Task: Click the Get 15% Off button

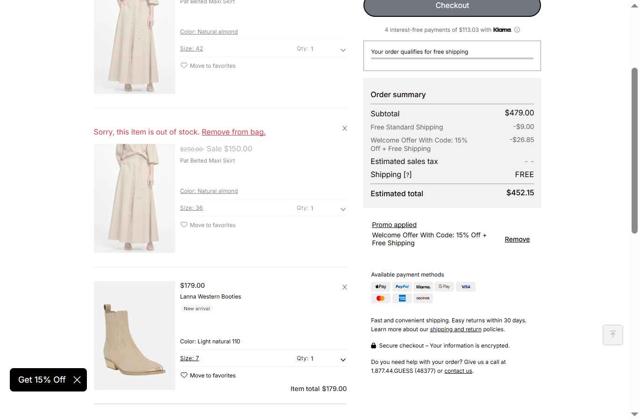Action: tap(42, 380)
